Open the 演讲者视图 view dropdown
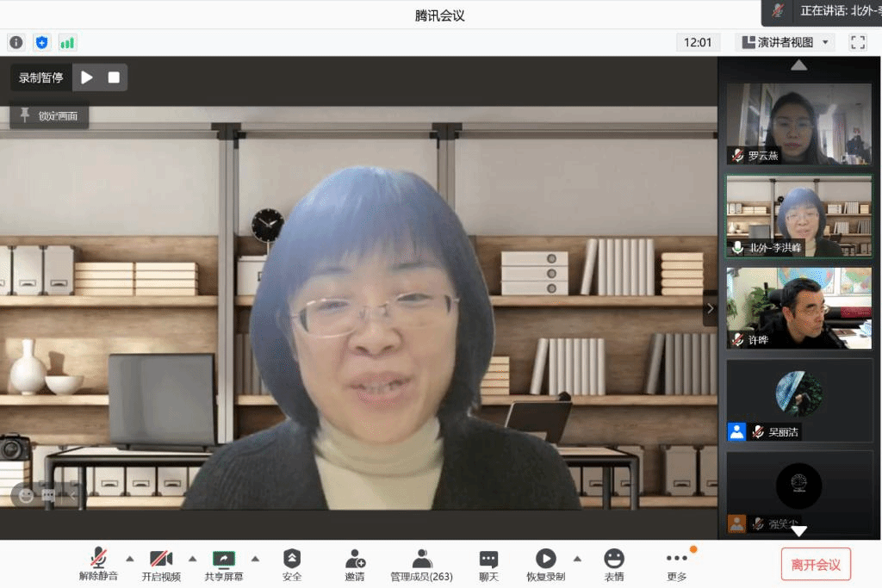The image size is (882, 588). click(785, 42)
